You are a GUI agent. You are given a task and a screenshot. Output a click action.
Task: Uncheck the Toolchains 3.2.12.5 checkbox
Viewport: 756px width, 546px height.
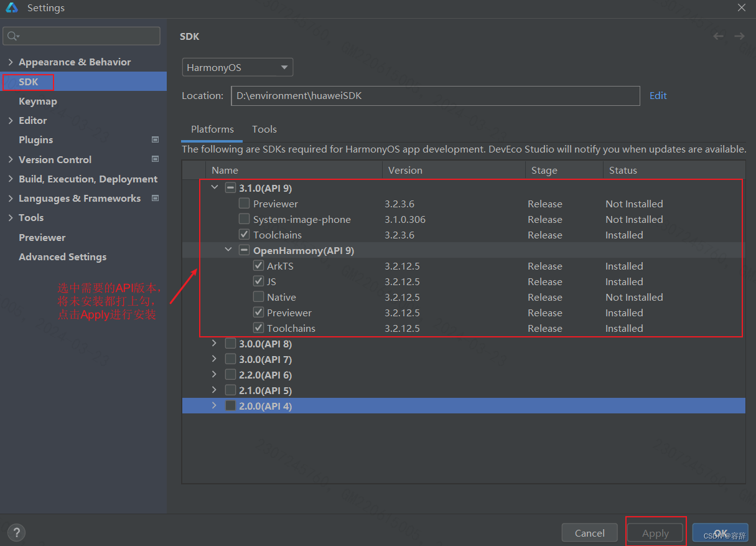(x=258, y=328)
